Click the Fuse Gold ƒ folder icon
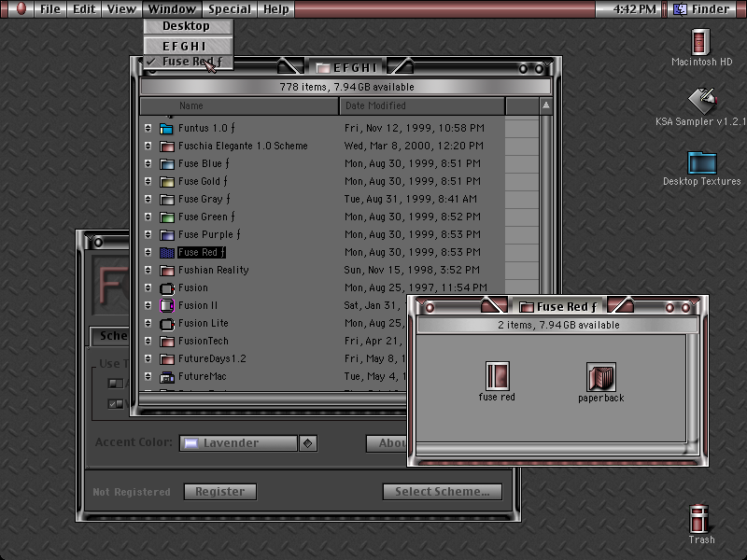Screen dimensions: 747x560 coord(166,181)
